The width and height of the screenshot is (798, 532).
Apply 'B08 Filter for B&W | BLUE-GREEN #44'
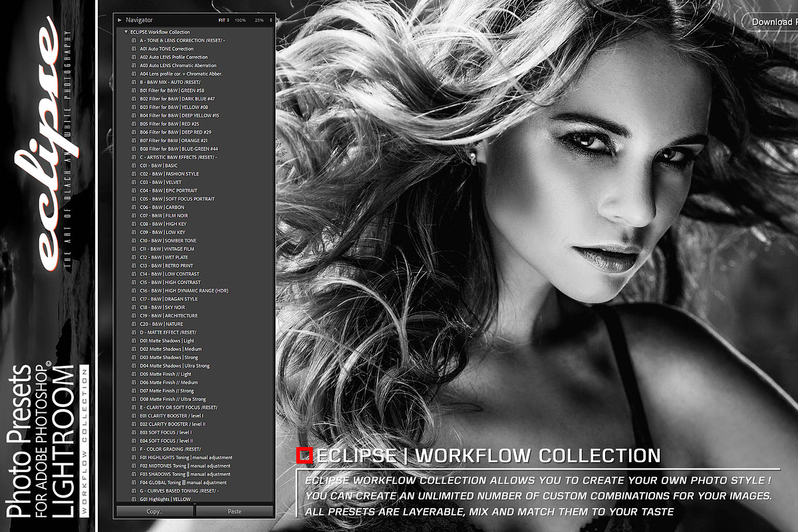tap(179, 148)
